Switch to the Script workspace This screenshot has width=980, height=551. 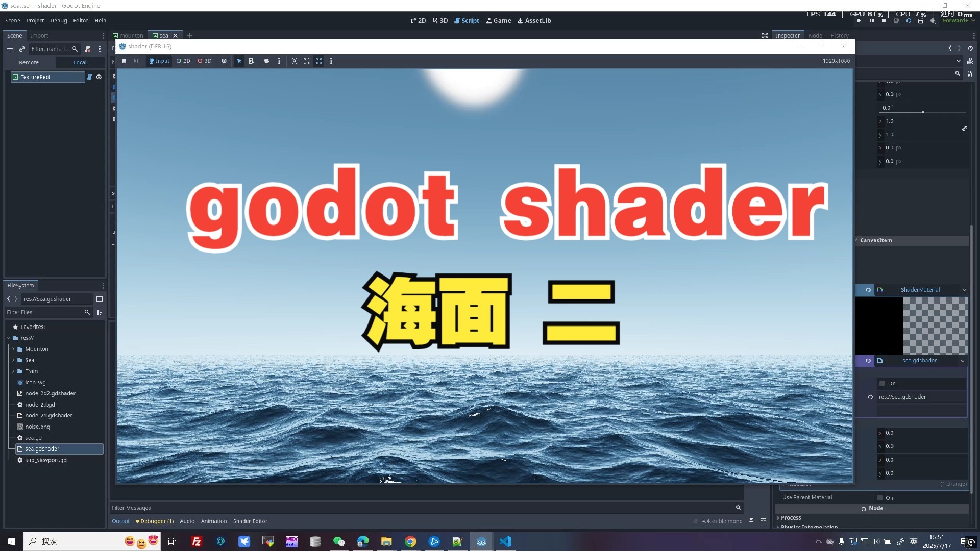(467, 21)
